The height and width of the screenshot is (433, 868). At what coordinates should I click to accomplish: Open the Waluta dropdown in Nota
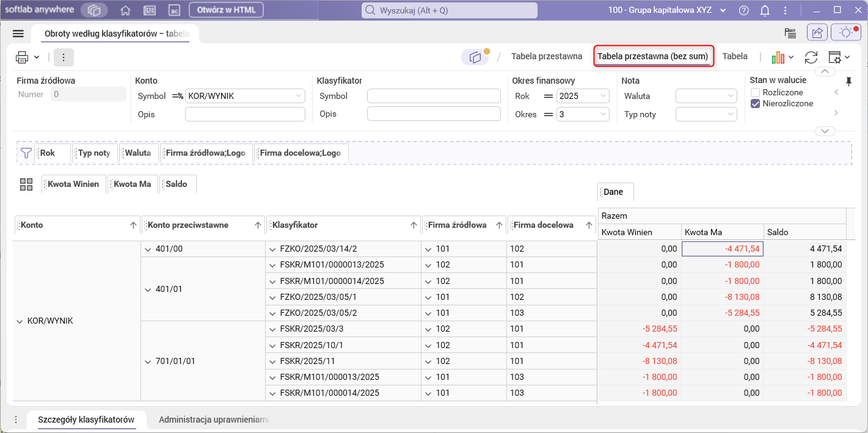(x=707, y=96)
